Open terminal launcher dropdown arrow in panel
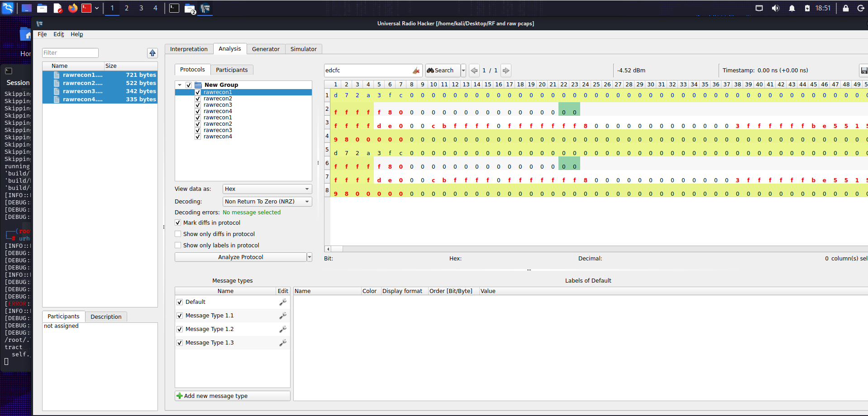Image resolution: width=868 pixels, height=416 pixels. pyautogui.click(x=96, y=8)
